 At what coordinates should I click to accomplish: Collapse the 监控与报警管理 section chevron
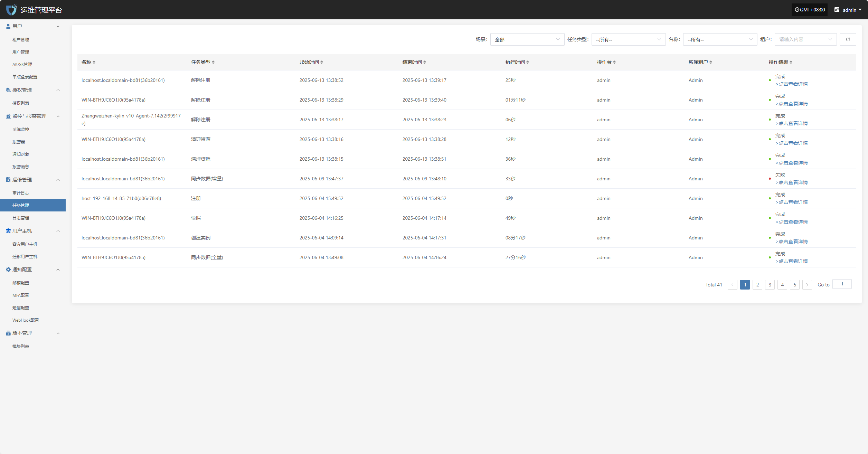(x=58, y=116)
